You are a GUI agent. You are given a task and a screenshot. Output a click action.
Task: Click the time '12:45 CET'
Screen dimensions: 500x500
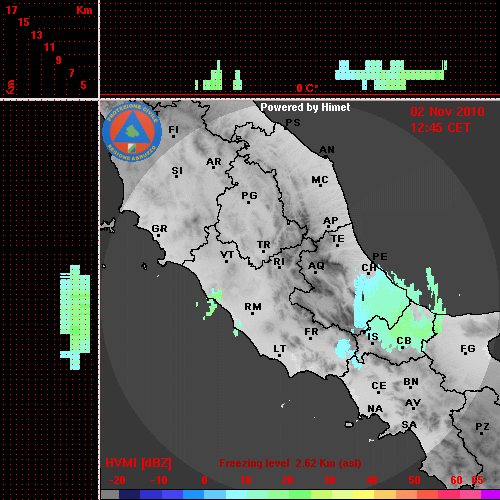tap(440, 128)
